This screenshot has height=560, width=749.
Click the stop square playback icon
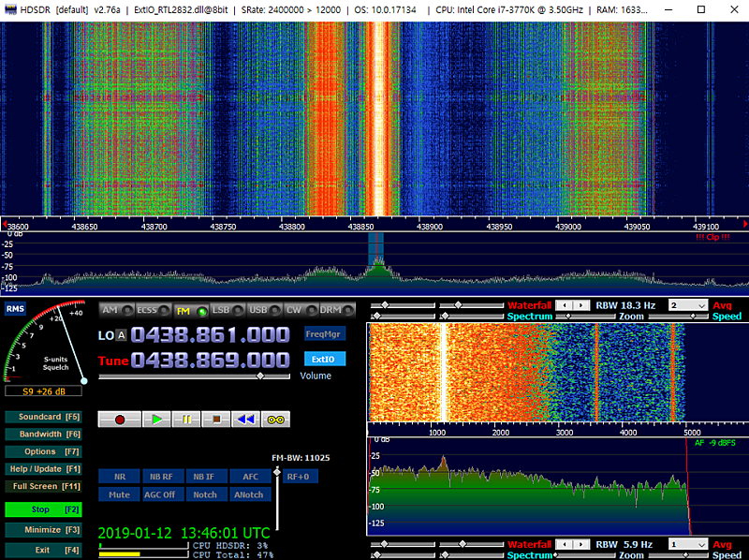(216, 420)
